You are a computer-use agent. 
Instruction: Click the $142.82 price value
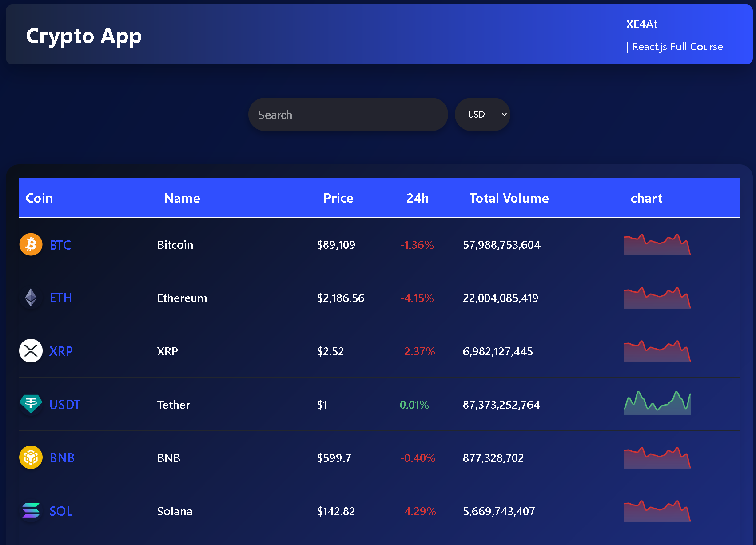click(336, 511)
